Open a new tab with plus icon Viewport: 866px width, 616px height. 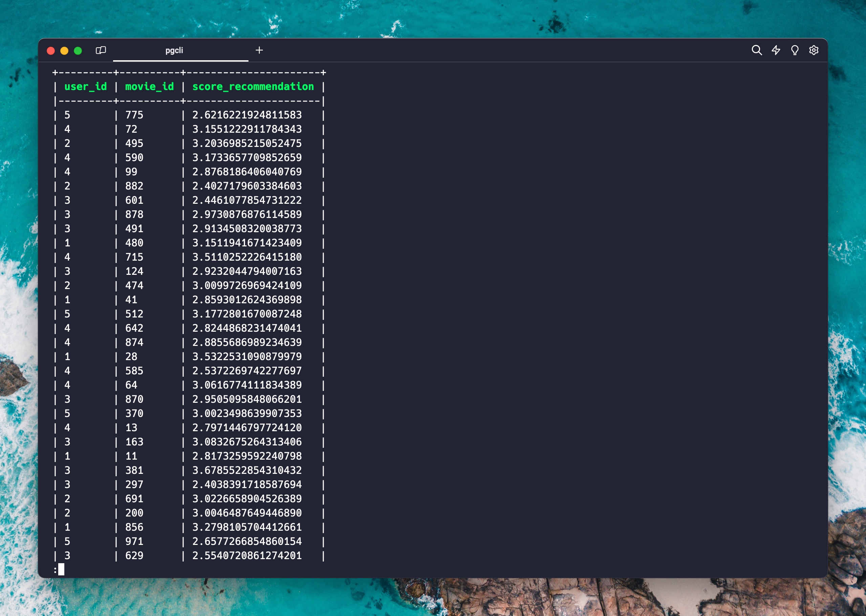pos(259,50)
